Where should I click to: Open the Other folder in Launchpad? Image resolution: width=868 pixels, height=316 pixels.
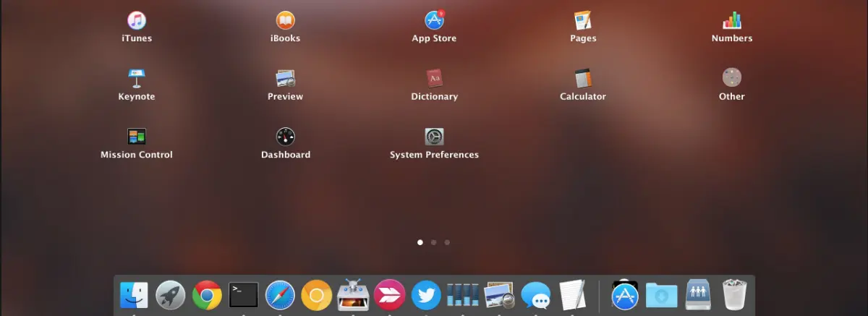coord(732,78)
